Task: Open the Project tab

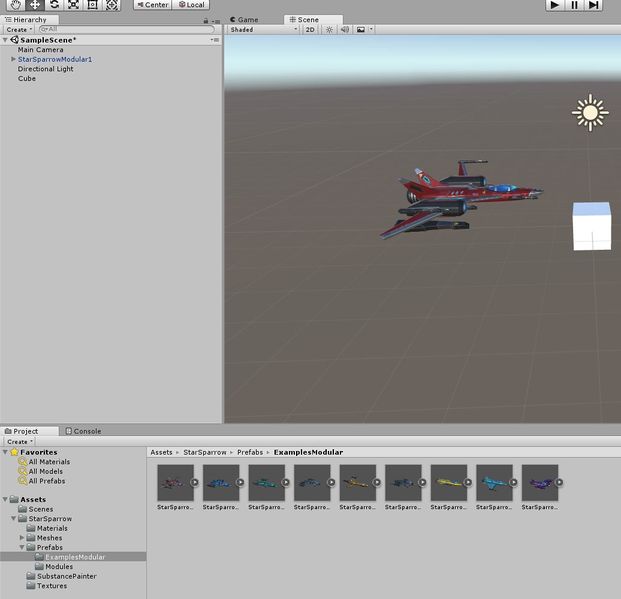Action: point(30,431)
